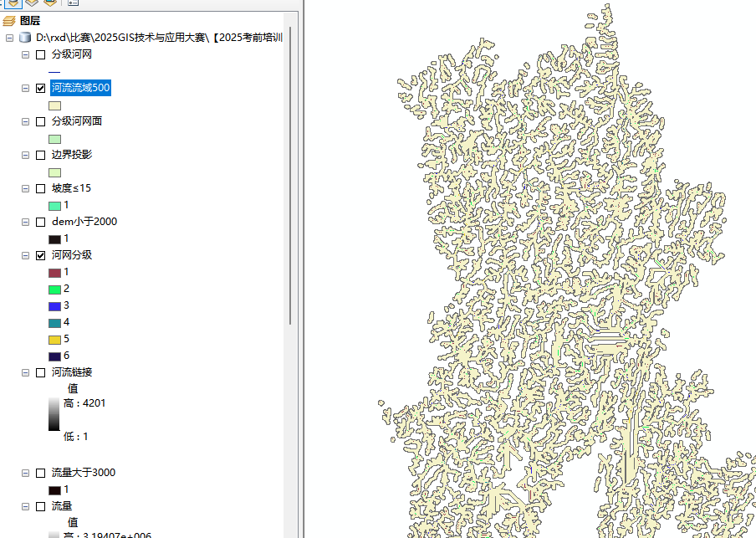The width and height of the screenshot is (756, 538).
Task: Collapse the 河网分级 class list
Action: point(26,255)
